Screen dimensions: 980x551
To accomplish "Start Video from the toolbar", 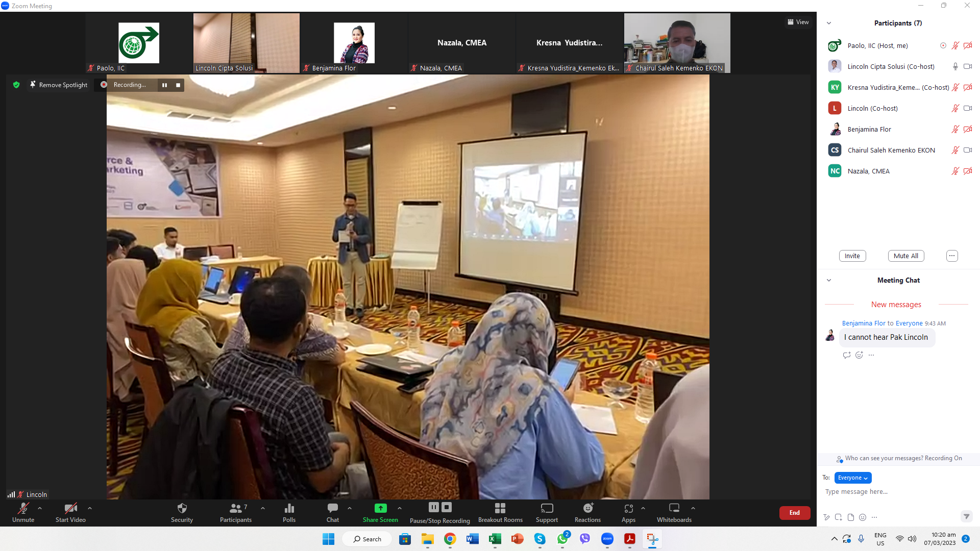I will pyautogui.click(x=70, y=509).
